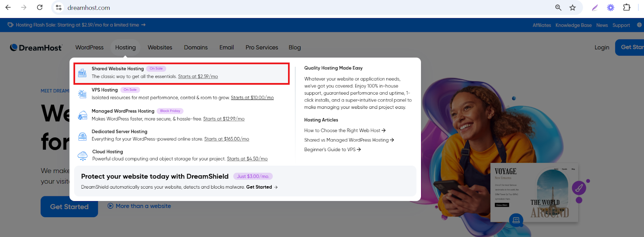Open the Affiliates link
The image size is (644, 237).
pyautogui.click(x=542, y=25)
